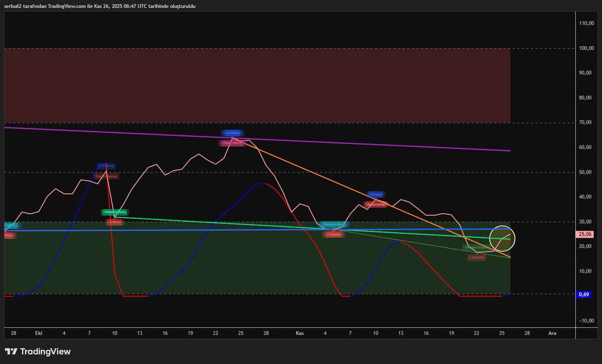The image size is (602, 364).
Task: Click the Ara month label on time axis
Action: [552, 333]
